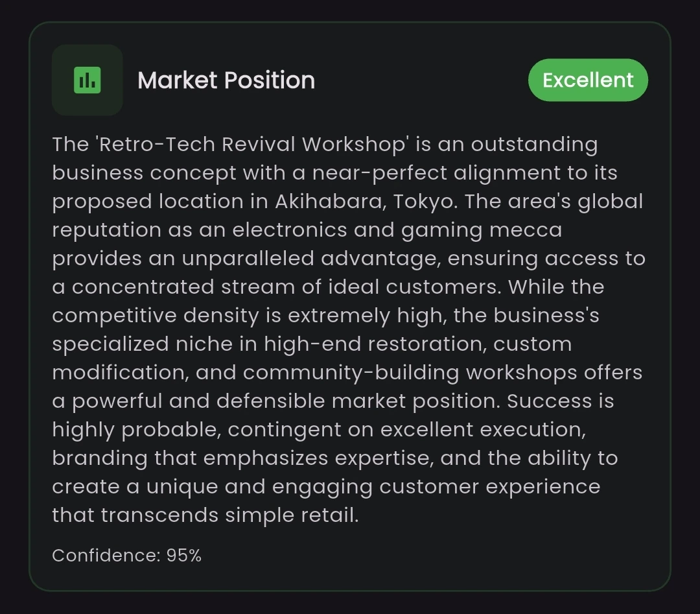Click the 'Retro-Tech Revival Workshop' name text
The height and width of the screenshot is (614, 700).
251,144
